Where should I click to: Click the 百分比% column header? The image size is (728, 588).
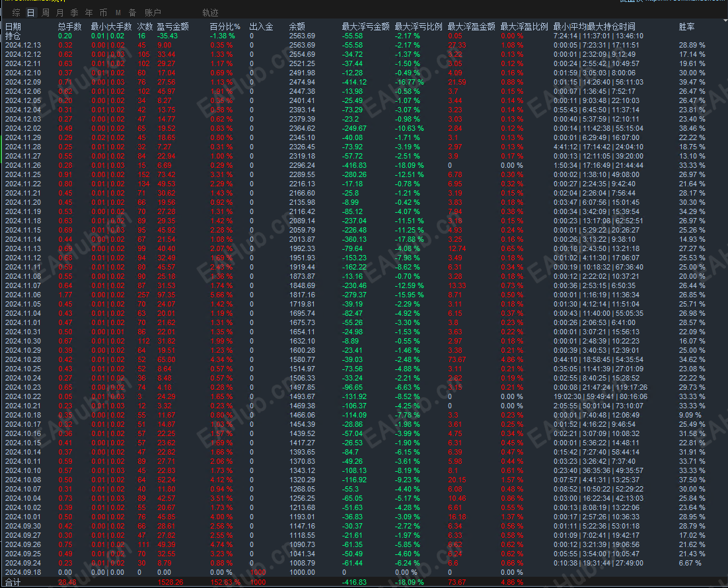225,26
